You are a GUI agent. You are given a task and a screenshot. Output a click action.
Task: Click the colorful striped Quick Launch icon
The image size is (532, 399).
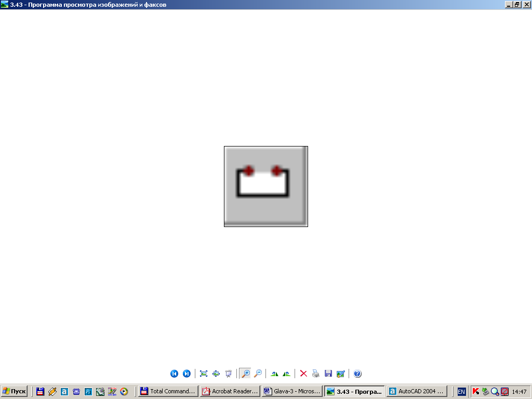pyautogui.click(x=112, y=392)
